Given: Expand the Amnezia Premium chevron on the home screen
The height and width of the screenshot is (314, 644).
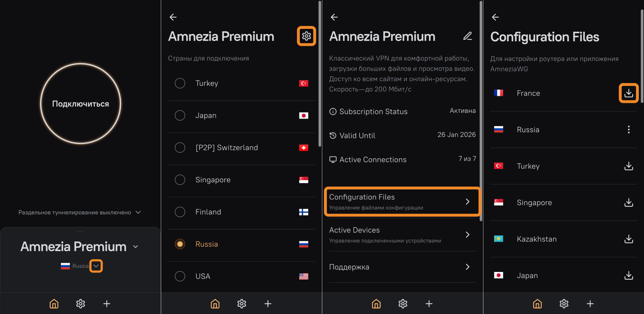Looking at the screenshot, I should (136, 247).
